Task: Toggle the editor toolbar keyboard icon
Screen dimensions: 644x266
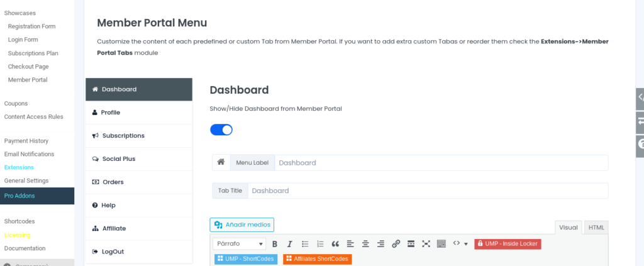Action: (x=441, y=244)
